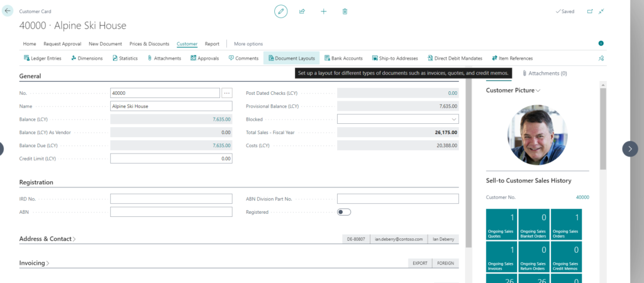This screenshot has width=644, height=283.
Task: Open customer Statistics
Action: coord(125,58)
